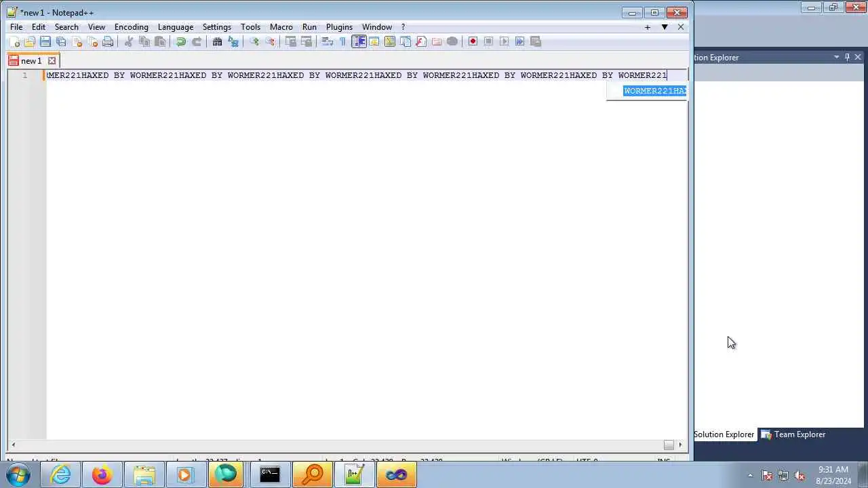Viewport: 868px width, 488px height.
Task: Start macro recording with the red button
Action: [x=473, y=41]
